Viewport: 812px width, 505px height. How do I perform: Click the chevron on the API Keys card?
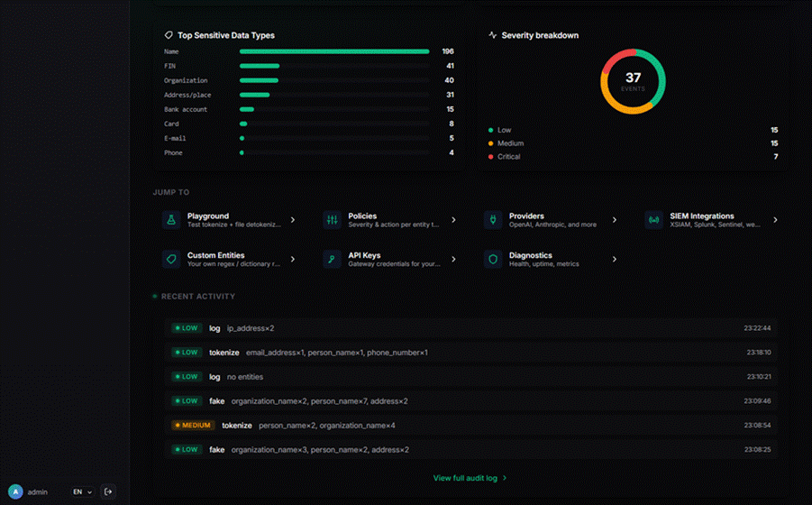pyautogui.click(x=453, y=259)
